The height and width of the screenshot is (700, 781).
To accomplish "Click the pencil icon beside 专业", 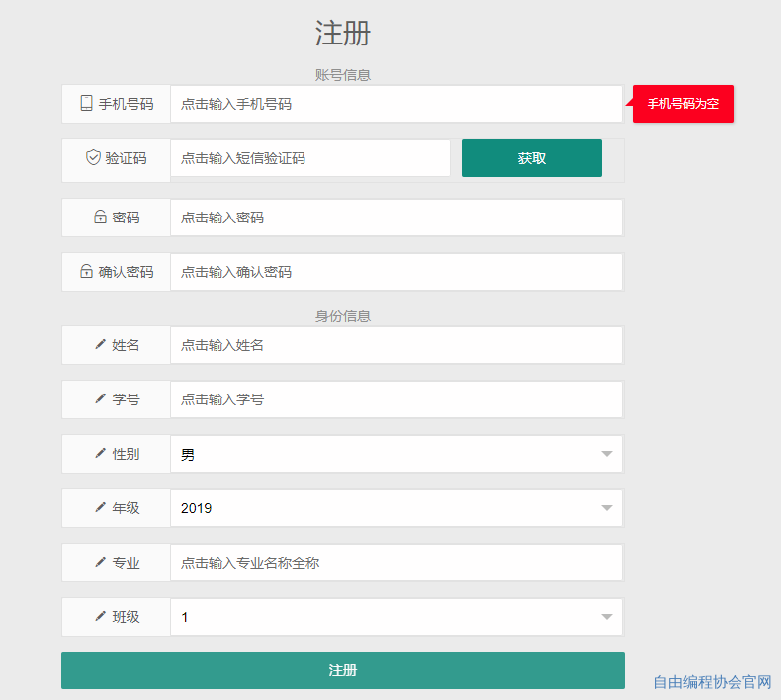I will [x=100, y=562].
